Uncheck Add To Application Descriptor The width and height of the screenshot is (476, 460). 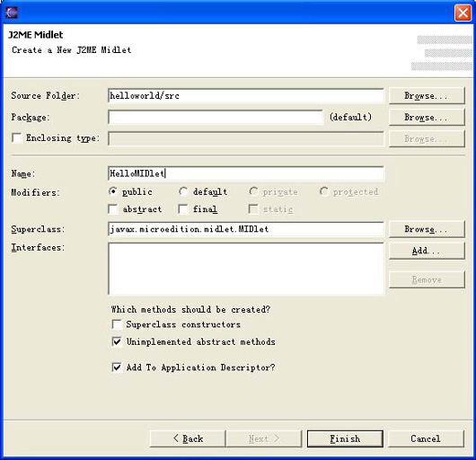point(117,367)
